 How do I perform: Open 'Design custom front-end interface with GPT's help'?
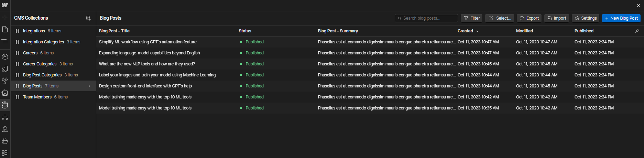pos(145,86)
